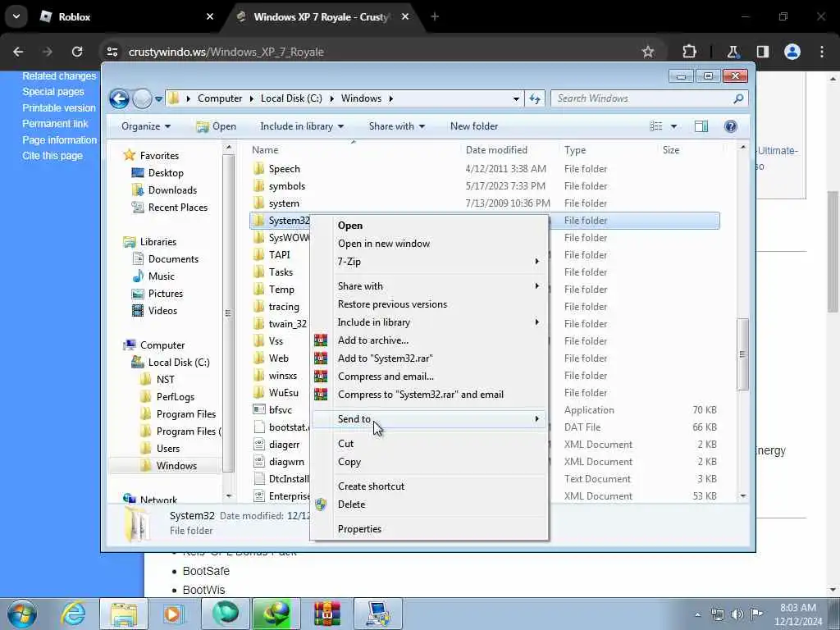Click the WinRAR icon beside Add to archive
The height and width of the screenshot is (630, 840).
[x=321, y=340]
